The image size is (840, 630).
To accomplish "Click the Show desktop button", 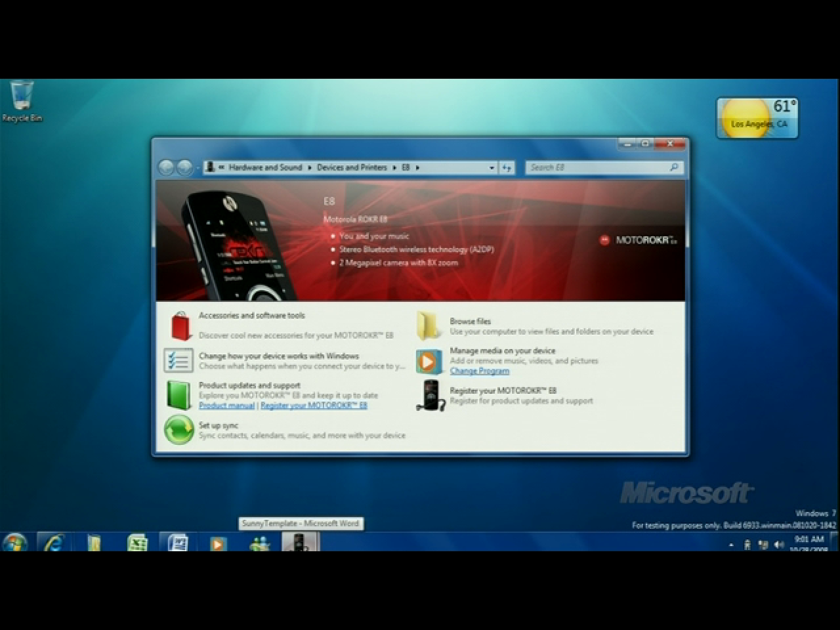I will [834, 542].
